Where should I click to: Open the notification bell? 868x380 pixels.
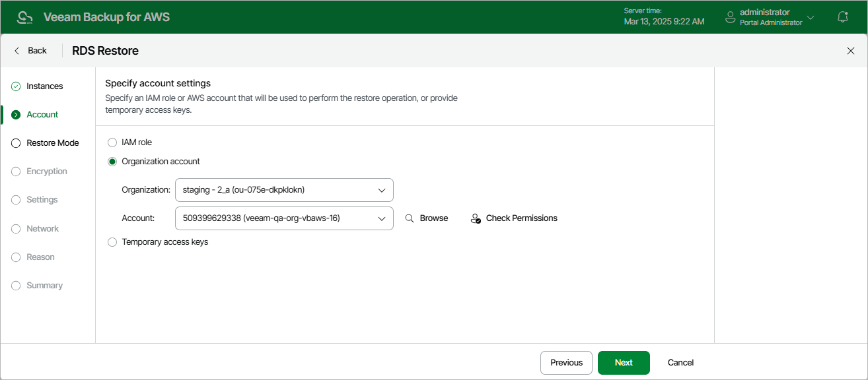842,16
